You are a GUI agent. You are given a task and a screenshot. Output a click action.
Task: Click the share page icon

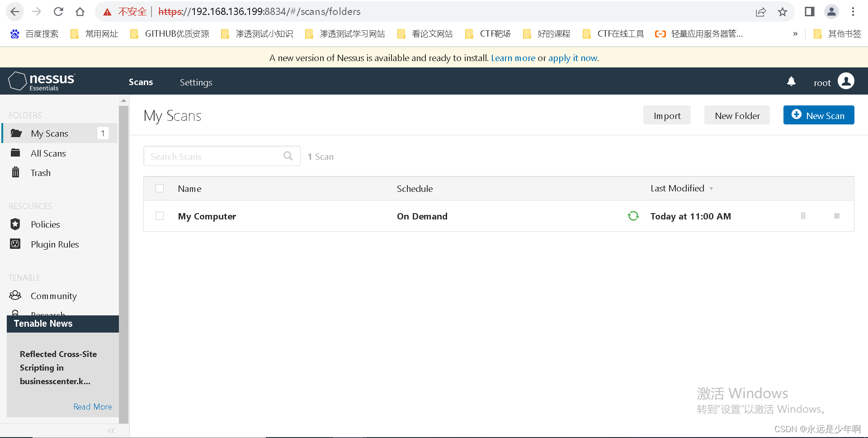[761, 12]
